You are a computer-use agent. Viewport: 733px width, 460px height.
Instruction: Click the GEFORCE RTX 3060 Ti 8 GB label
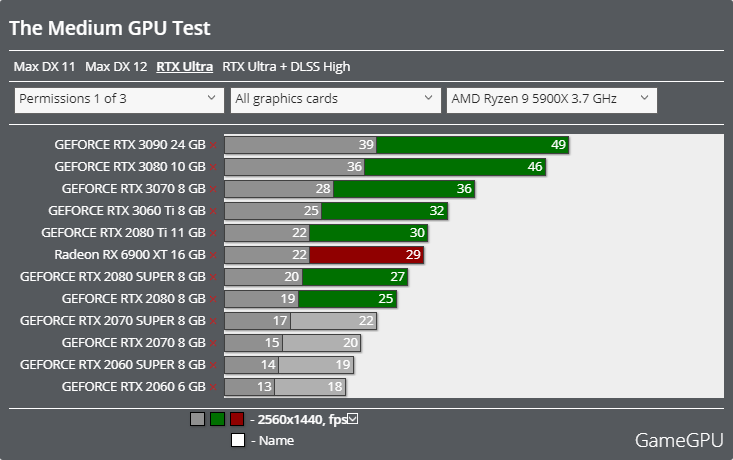[127, 211]
